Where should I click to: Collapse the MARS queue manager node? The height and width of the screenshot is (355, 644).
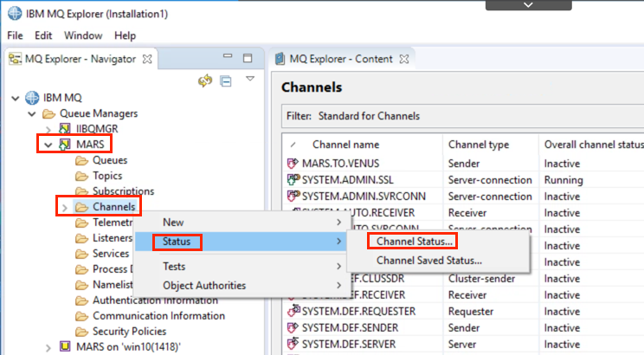48,145
